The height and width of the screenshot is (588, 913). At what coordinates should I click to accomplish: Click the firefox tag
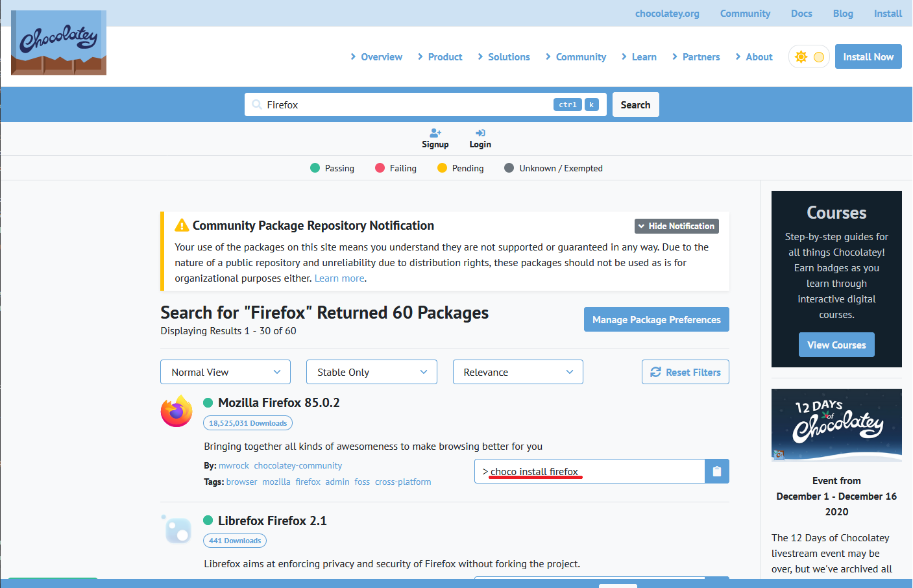(x=308, y=482)
